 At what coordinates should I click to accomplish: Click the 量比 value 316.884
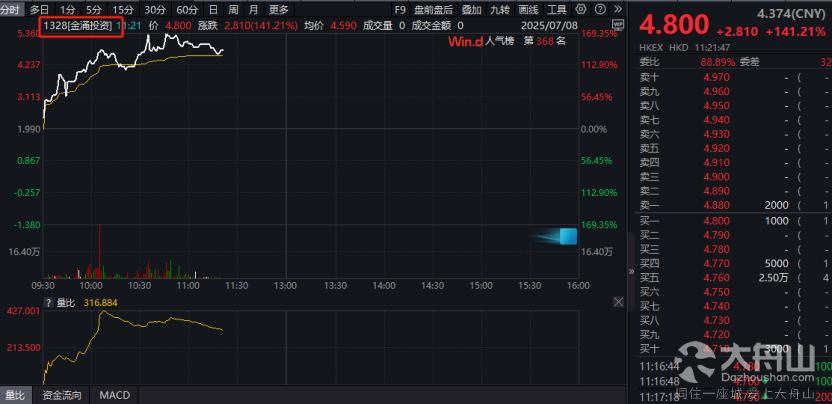[x=101, y=303]
